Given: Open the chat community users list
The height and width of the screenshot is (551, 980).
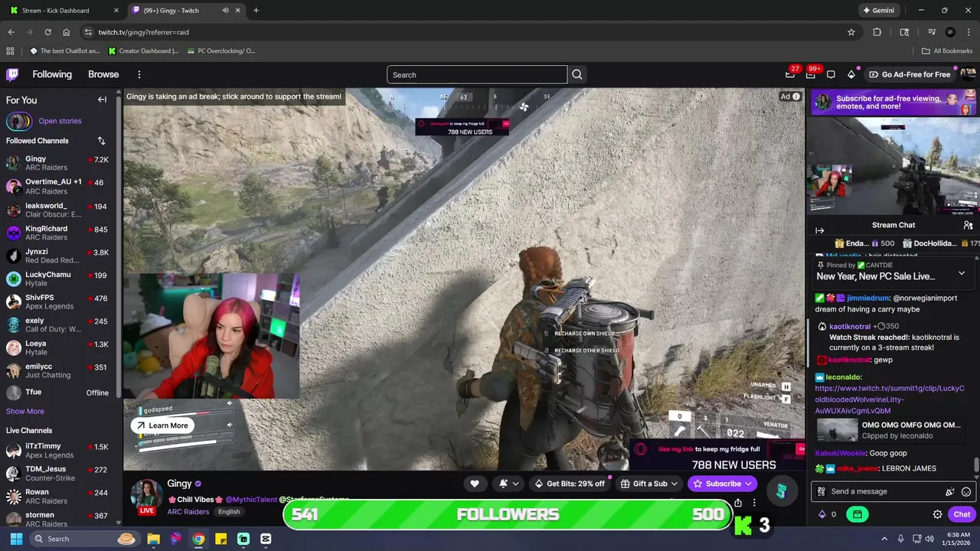Looking at the screenshot, I should (x=968, y=225).
